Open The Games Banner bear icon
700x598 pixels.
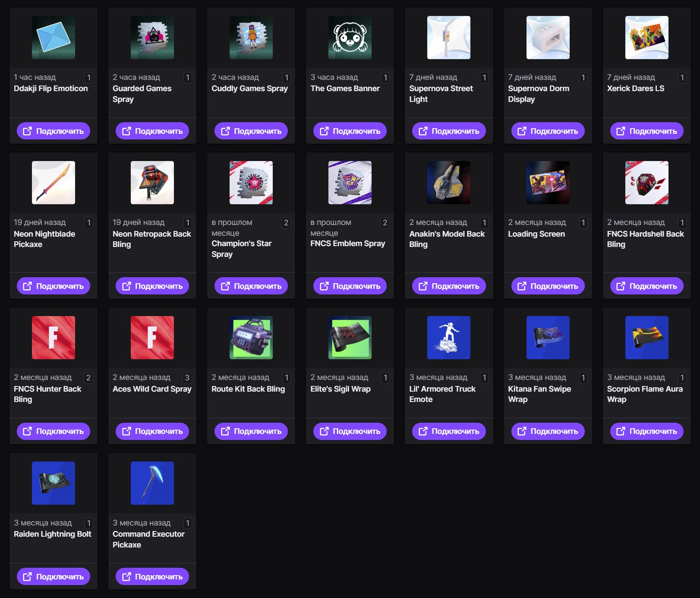tap(350, 38)
